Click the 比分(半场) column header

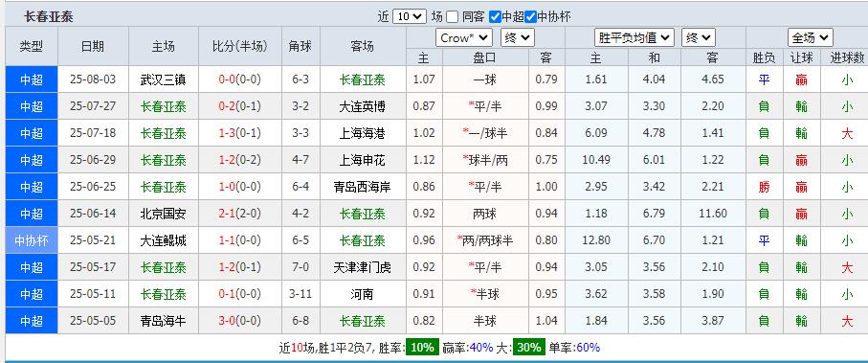pyautogui.click(x=239, y=47)
